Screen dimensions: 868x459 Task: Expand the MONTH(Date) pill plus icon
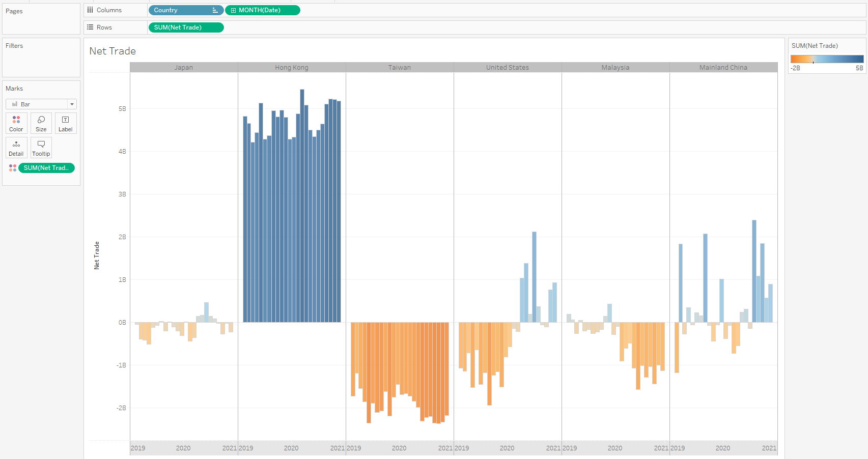pos(233,10)
